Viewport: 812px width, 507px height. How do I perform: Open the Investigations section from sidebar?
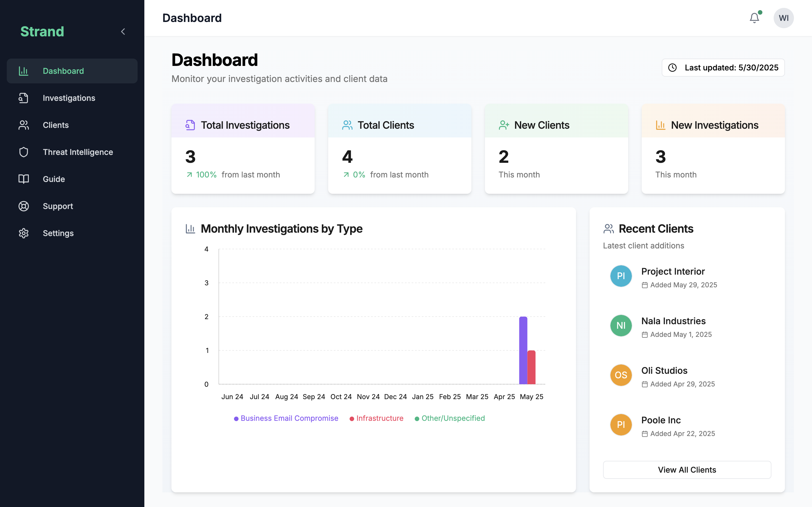[69, 98]
